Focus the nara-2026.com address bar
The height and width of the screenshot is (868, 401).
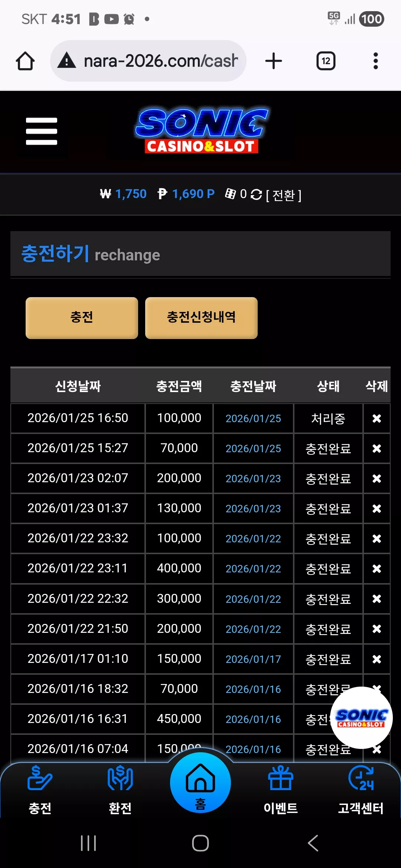149,61
